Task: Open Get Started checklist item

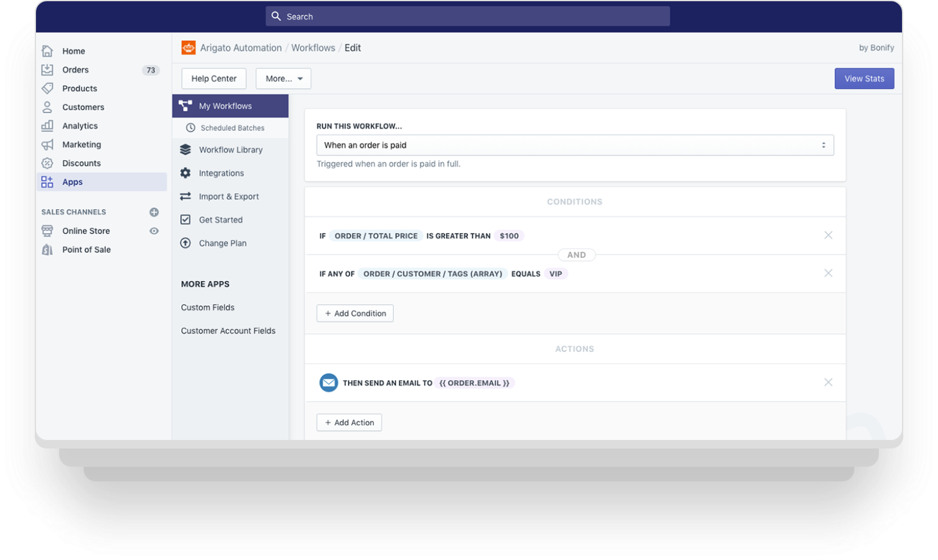Action: (x=220, y=220)
